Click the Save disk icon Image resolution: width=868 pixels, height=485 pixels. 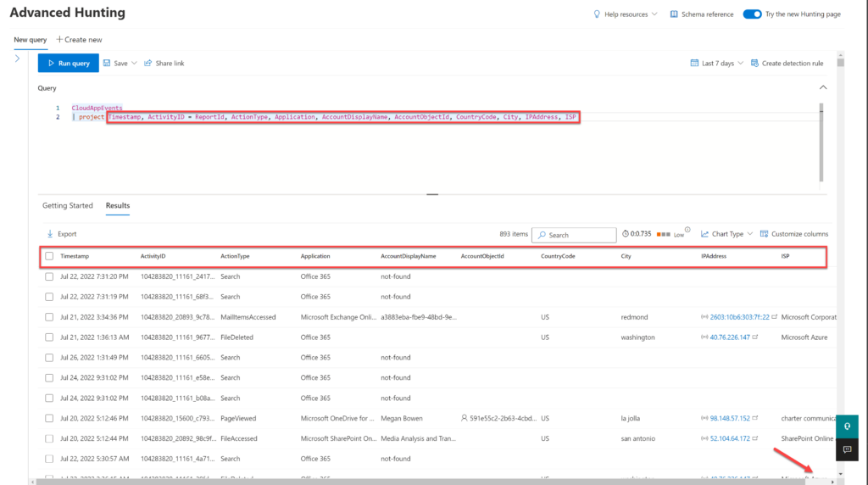pyautogui.click(x=107, y=63)
